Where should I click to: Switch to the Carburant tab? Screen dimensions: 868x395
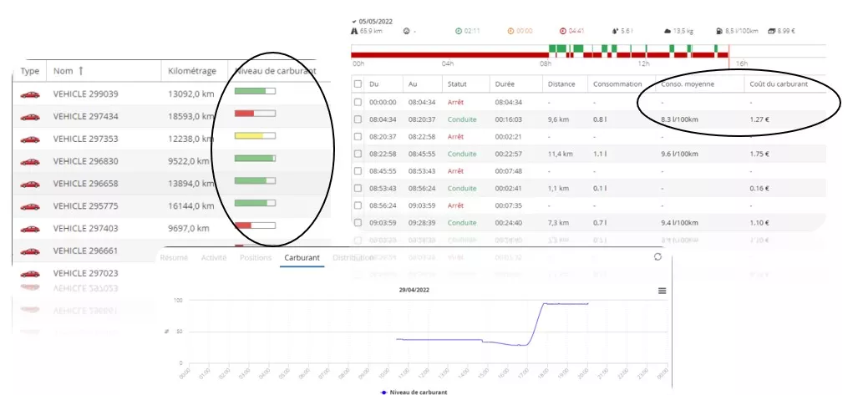click(302, 258)
